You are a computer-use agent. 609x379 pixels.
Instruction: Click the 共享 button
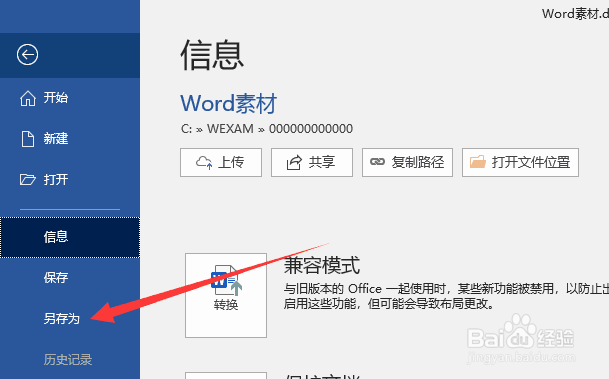pos(312,162)
